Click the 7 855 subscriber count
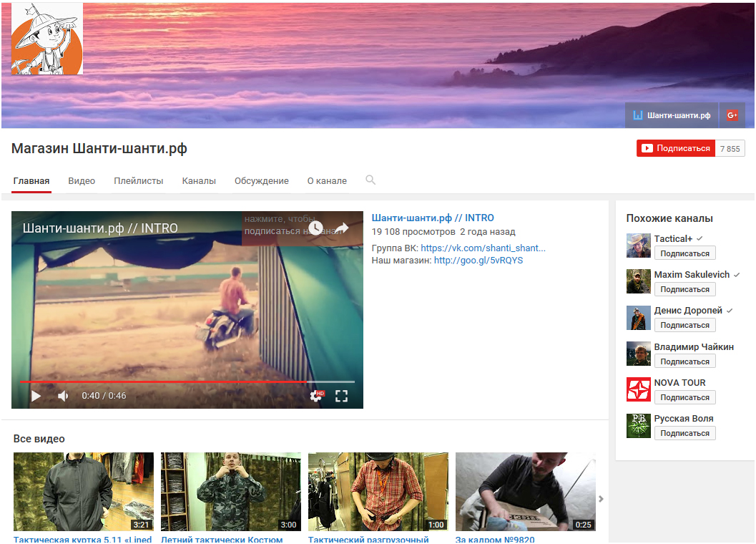756x544 pixels. (x=730, y=149)
